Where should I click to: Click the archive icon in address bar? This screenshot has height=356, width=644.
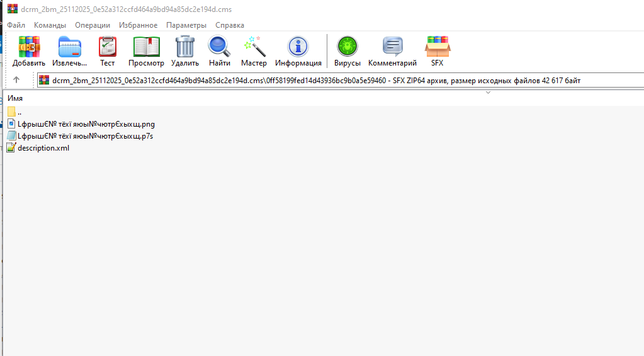(44, 80)
